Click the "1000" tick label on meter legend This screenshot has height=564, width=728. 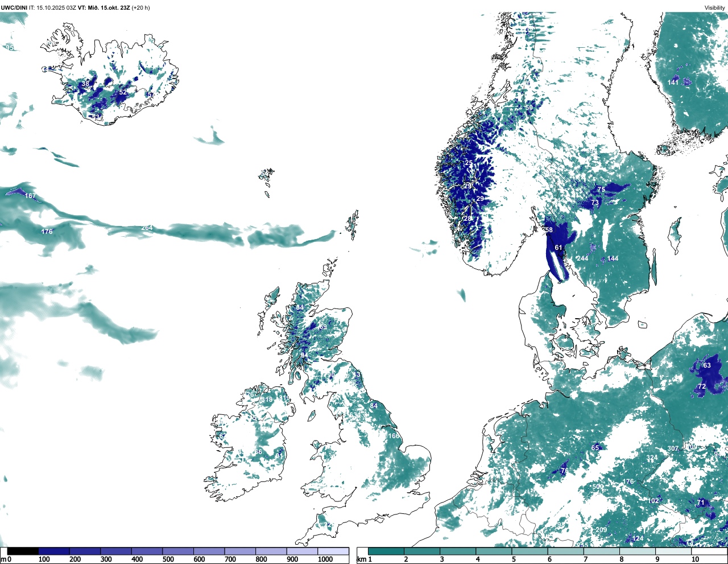tap(325, 559)
